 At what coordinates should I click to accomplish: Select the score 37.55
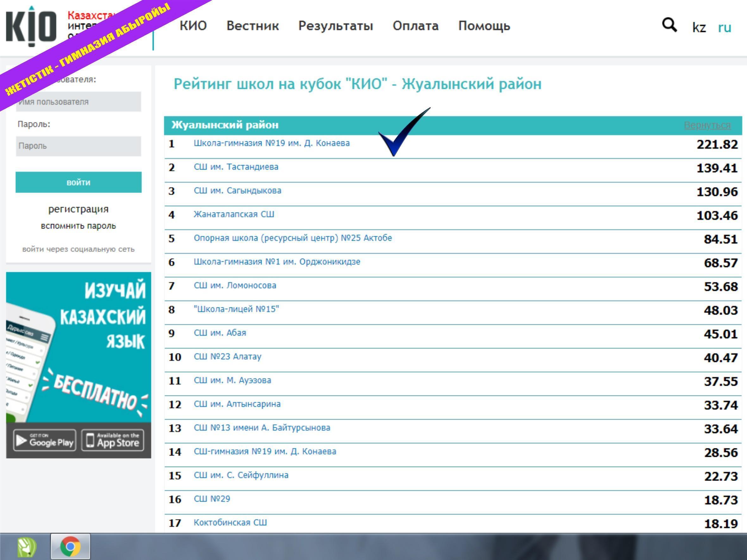(x=721, y=381)
